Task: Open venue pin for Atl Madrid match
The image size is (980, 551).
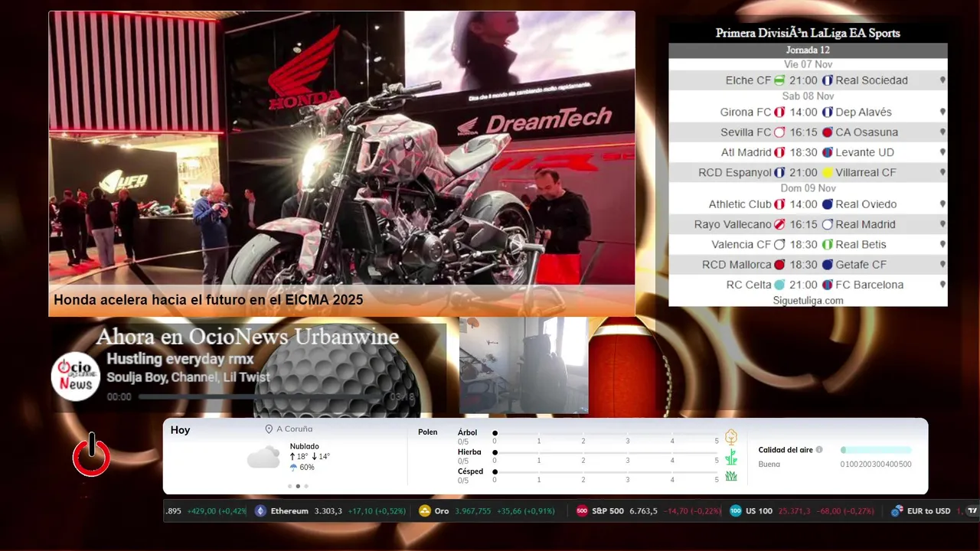Action: click(942, 152)
